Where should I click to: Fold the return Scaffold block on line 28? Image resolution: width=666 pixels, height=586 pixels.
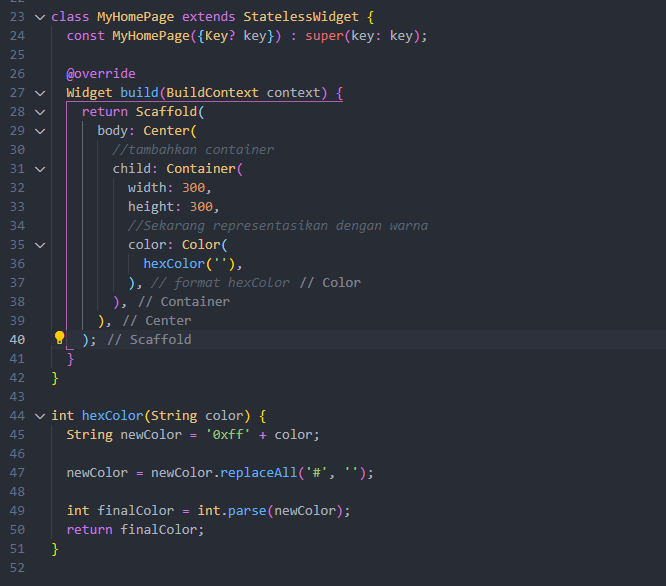pos(40,113)
